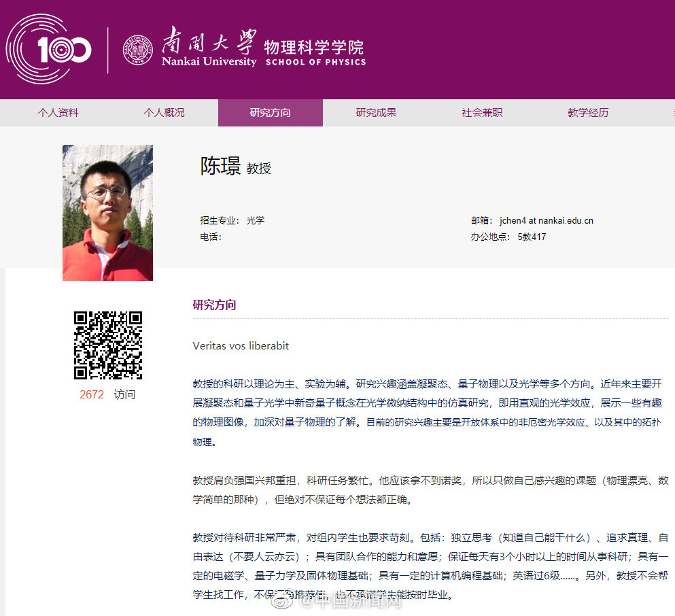Go to the 社会兼职 tab
This screenshot has width=675, height=616.
(482, 113)
